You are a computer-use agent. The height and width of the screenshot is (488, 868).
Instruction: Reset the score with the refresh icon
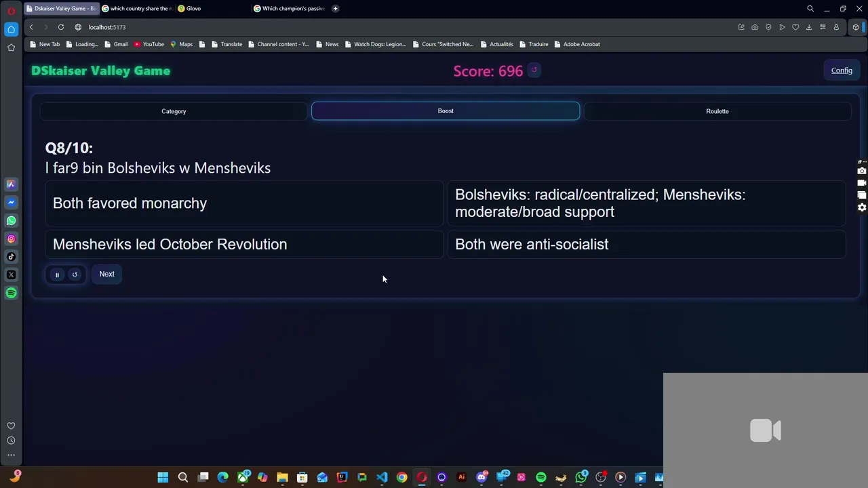coord(534,70)
